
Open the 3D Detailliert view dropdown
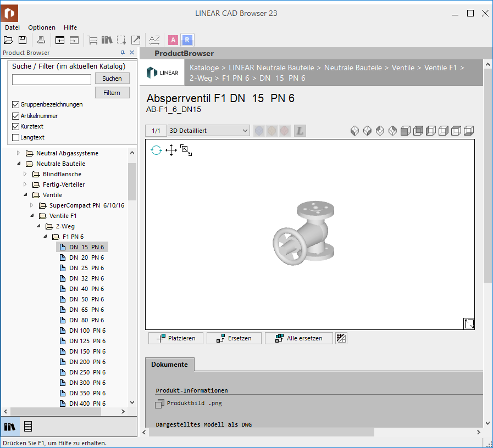coord(209,131)
